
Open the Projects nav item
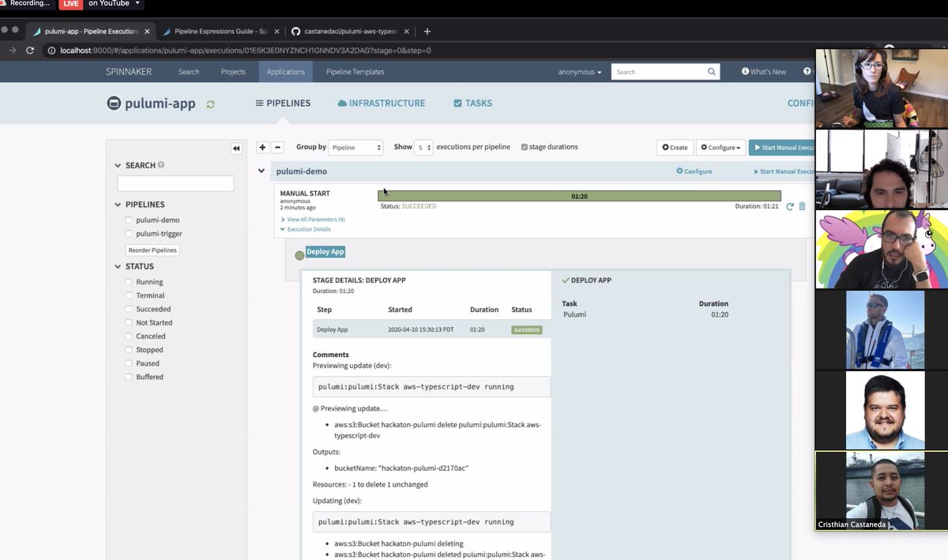(x=233, y=72)
